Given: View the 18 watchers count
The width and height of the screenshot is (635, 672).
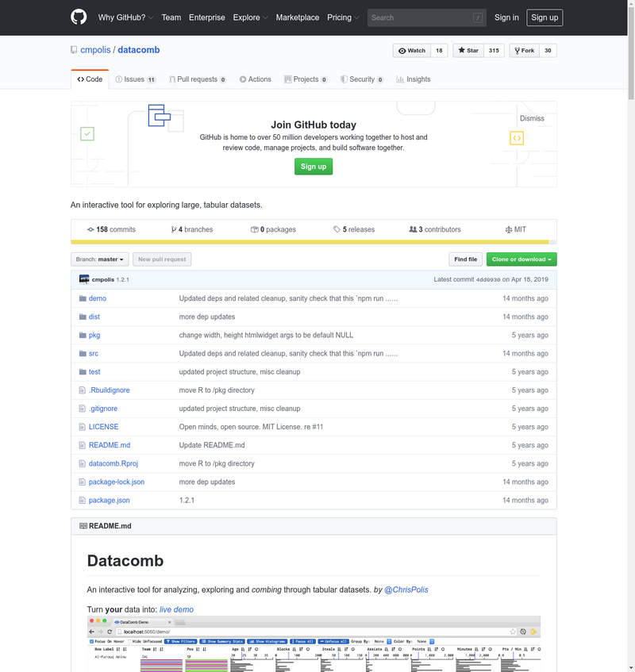Looking at the screenshot, I should [x=439, y=51].
